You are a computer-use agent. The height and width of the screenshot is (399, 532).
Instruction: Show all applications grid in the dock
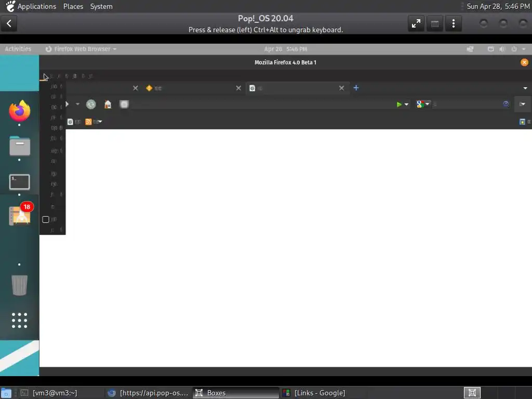click(19, 320)
